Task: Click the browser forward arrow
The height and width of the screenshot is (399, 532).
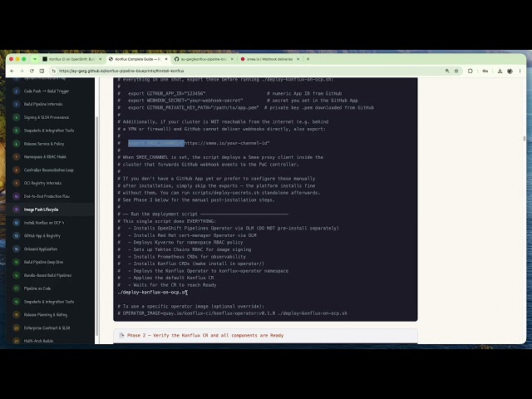Action: coord(22,71)
